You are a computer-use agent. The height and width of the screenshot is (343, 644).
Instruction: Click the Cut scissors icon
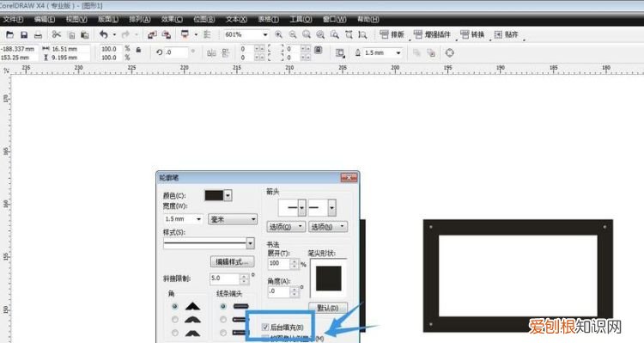click(57, 35)
